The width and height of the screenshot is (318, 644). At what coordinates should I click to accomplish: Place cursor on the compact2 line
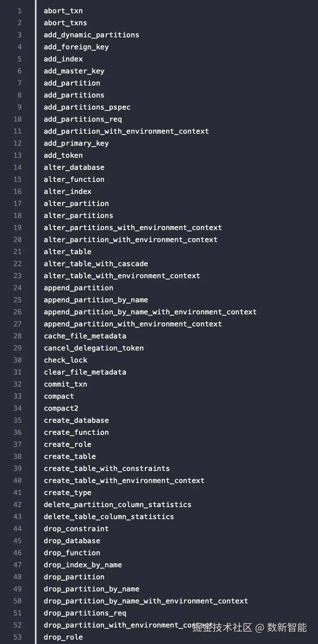pos(61,408)
